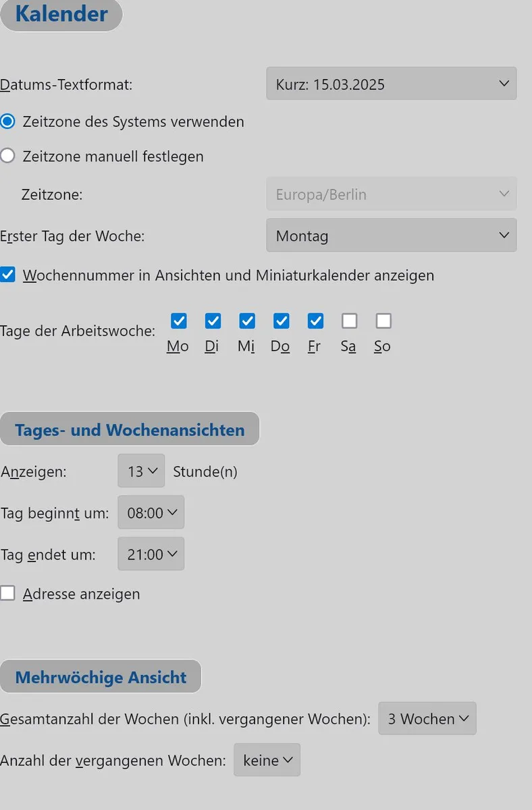Open Datums-Textformat dropdown showing Kurz: 15.03.2025
Viewport: 532px width, 810px height.
(x=392, y=84)
